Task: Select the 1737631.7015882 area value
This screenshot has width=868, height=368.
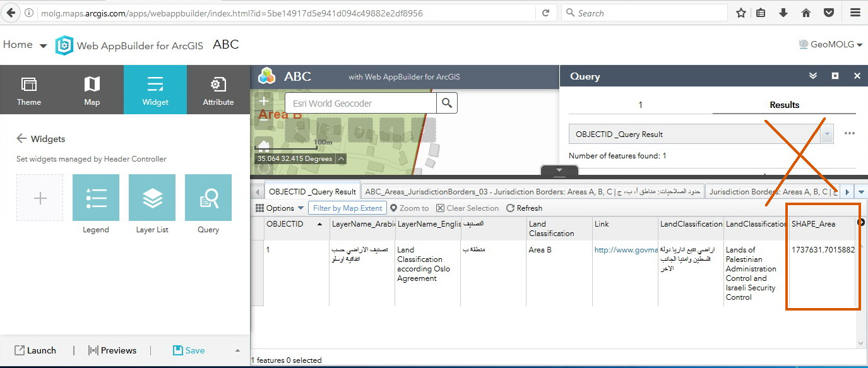Action: (x=823, y=249)
